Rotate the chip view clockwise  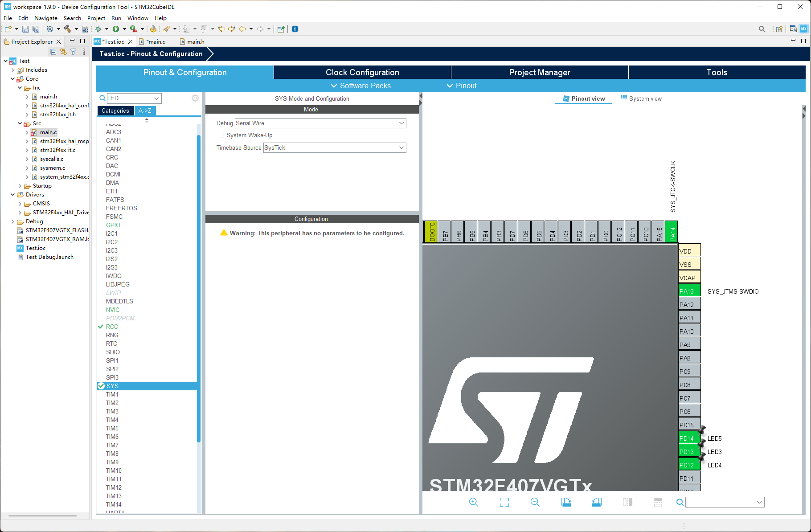pyautogui.click(x=566, y=502)
